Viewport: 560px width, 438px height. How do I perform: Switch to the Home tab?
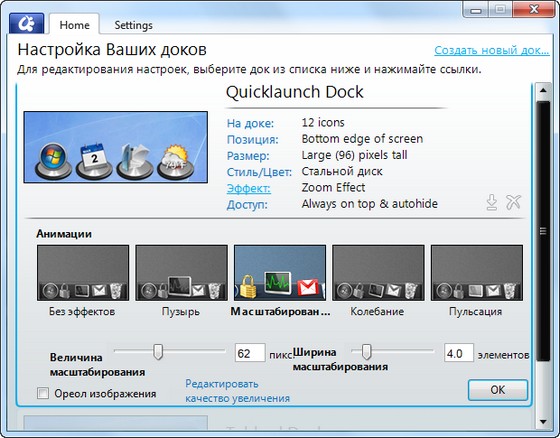pyautogui.click(x=74, y=25)
